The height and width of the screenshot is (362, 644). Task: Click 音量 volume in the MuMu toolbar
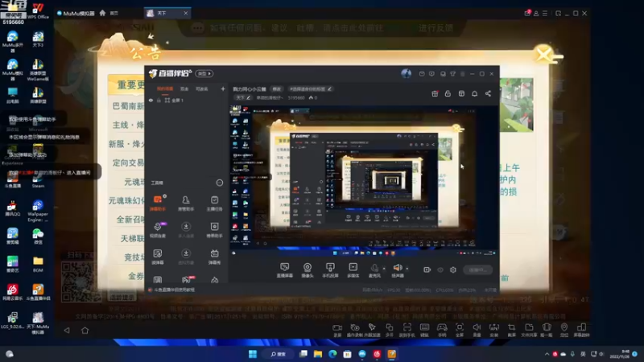pyautogui.click(x=477, y=330)
